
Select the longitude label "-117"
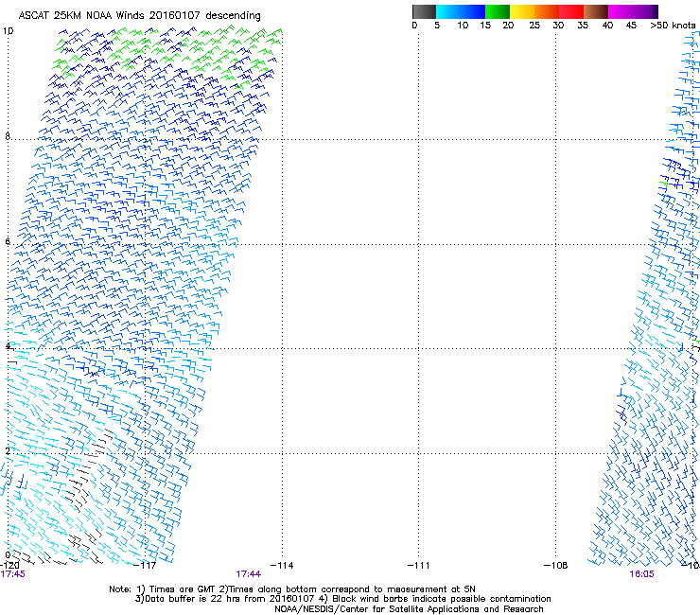(x=145, y=566)
